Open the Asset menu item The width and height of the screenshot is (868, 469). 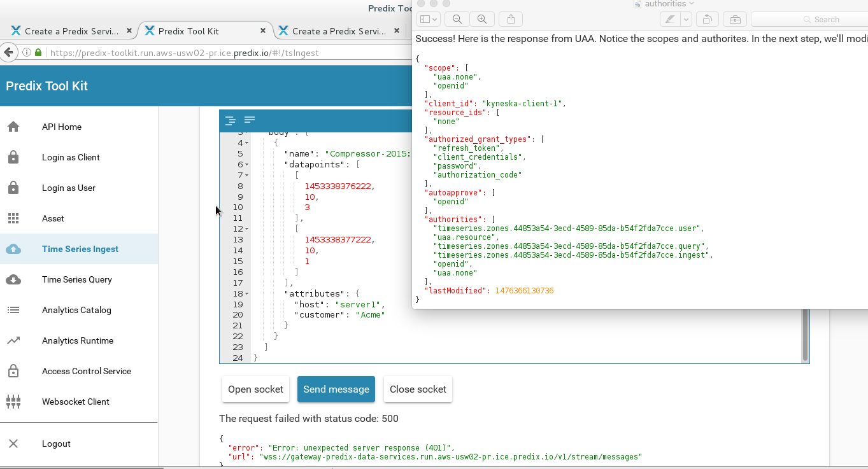tap(79, 218)
